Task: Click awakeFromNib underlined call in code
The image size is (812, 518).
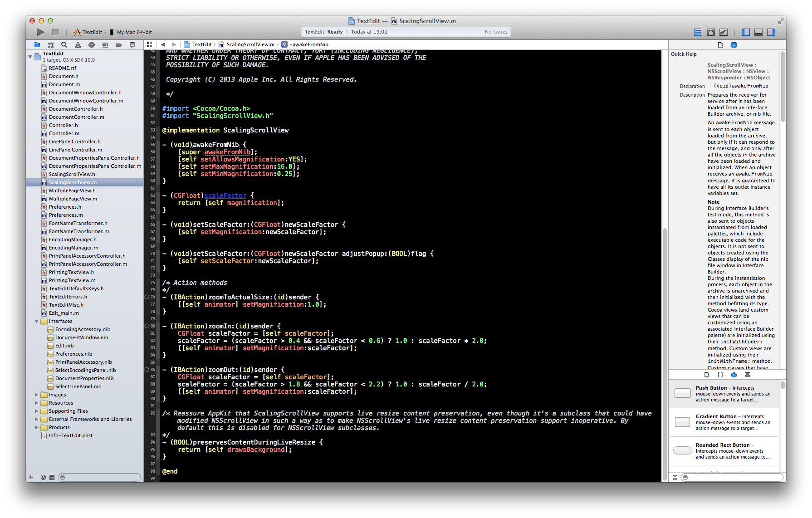Action: (x=227, y=152)
